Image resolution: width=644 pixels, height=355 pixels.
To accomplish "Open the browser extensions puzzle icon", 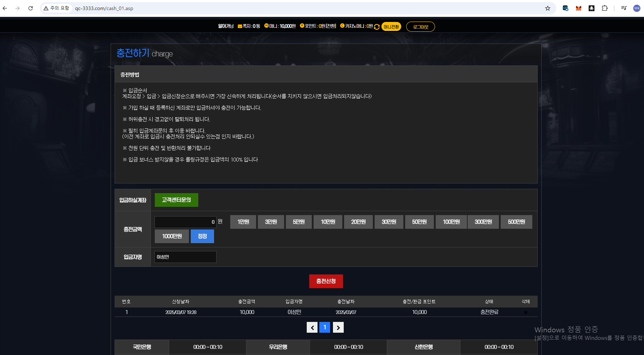I will [x=604, y=8].
